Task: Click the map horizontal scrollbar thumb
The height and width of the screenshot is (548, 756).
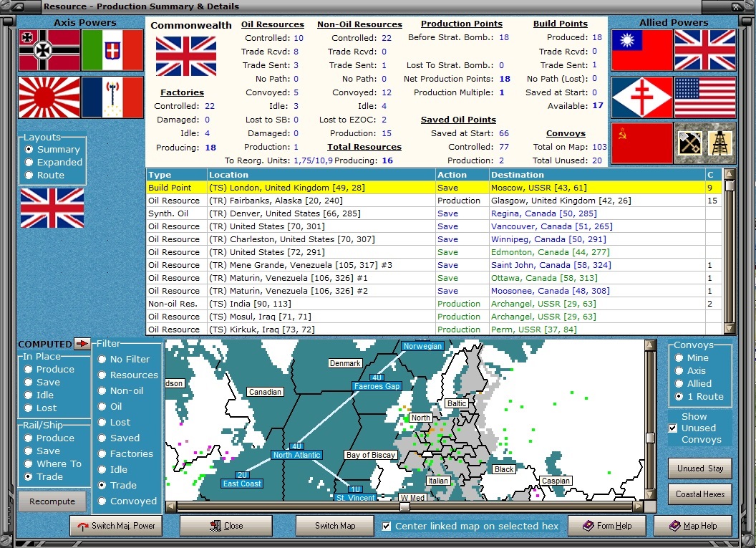Action: (405, 506)
